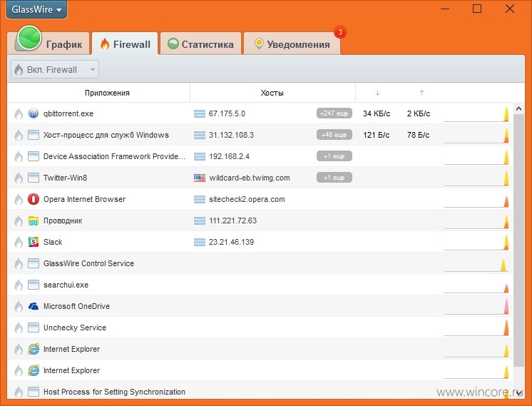Click the US flag next to wildcard-eb.twimg.com

click(200, 178)
